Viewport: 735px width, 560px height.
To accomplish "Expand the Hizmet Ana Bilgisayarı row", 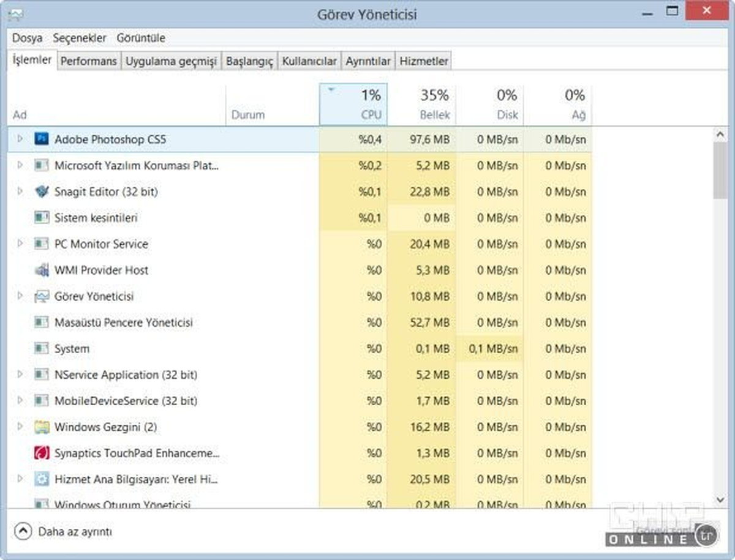I will pos(20,479).
